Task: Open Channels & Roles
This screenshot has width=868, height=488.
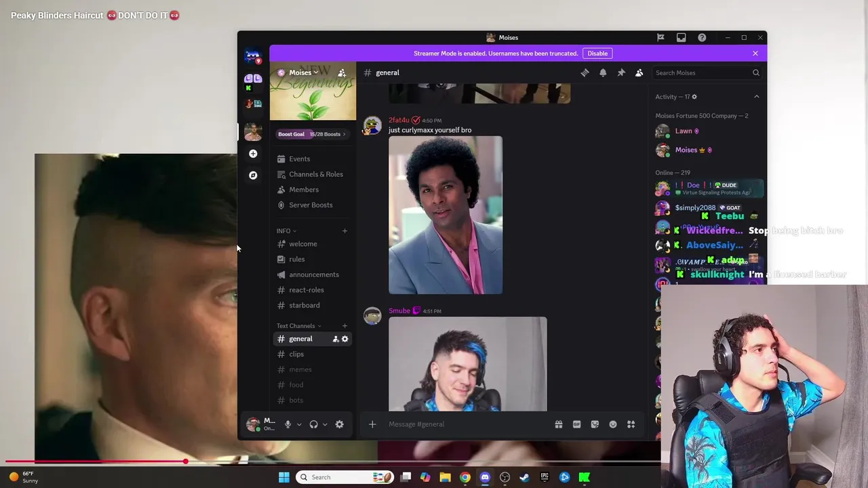Action: [313, 174]
